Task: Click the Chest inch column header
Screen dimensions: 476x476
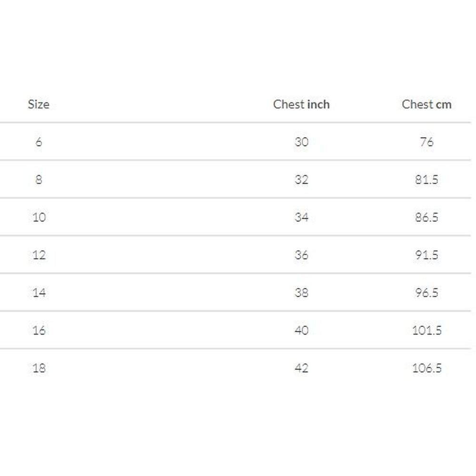Action: [301, 104]
